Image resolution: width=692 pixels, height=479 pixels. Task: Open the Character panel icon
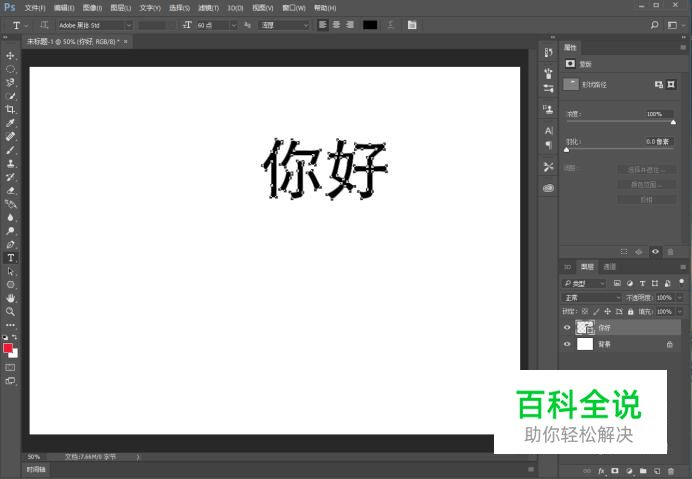pos(548,131)
